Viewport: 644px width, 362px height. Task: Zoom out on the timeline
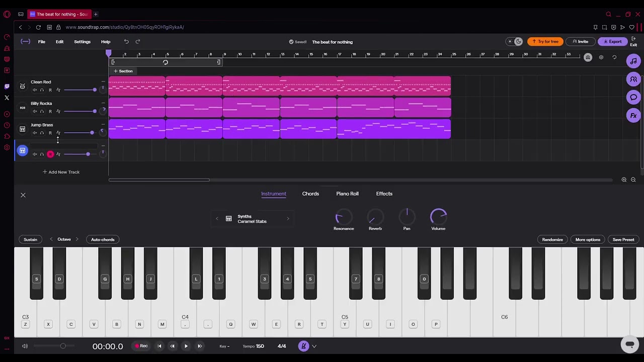tap(633, 179)
